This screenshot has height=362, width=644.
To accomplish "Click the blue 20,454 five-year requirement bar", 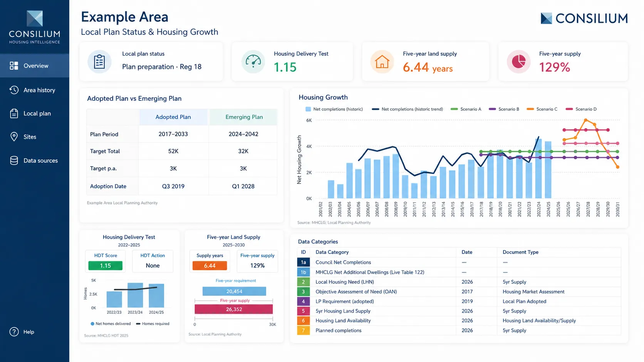I will tap(234, 291).
